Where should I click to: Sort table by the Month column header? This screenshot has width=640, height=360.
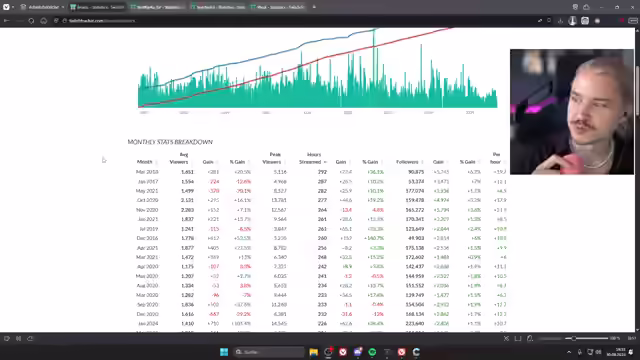[144, 162]
